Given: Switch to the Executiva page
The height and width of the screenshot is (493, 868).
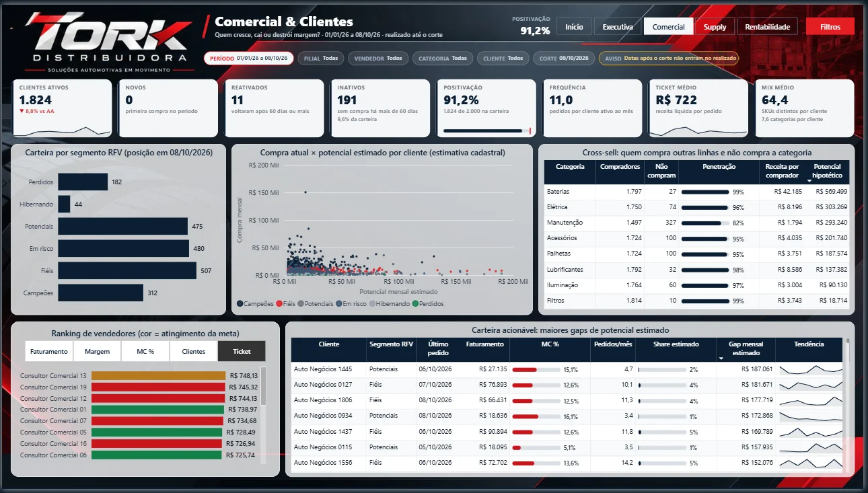Looking at the screenshot, I should (618, 27).
